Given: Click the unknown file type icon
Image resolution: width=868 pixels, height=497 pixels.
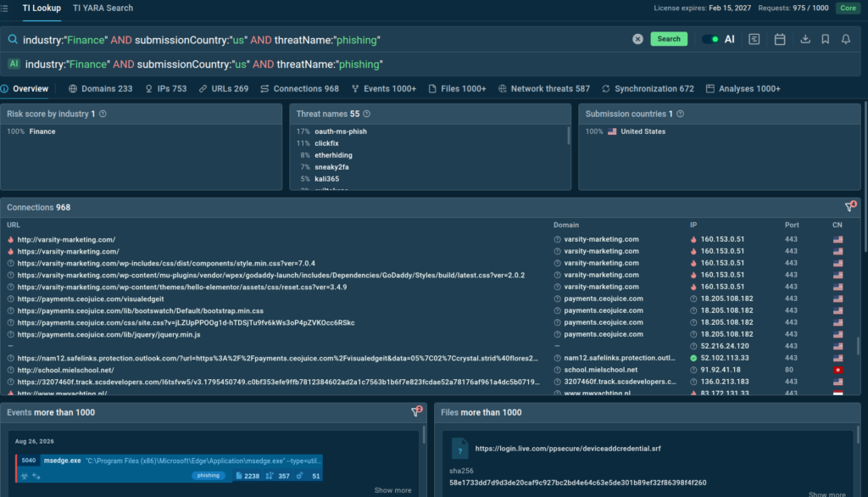Looking at the screenshot, I should tap(459, 449).
